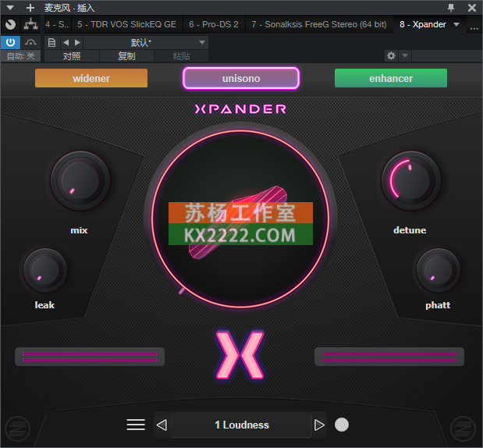The height and width of the screenshot is (448, 483).
Task: Toggle automation mode 自动: 关
Action: click(x=20, y=56)
